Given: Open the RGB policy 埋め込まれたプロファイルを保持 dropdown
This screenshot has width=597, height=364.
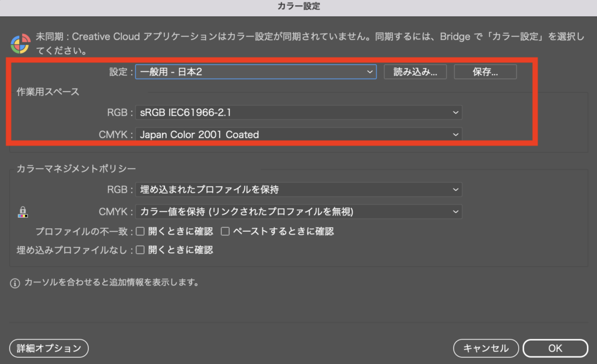Looking at the screenshot, I should tap(298, 189).
